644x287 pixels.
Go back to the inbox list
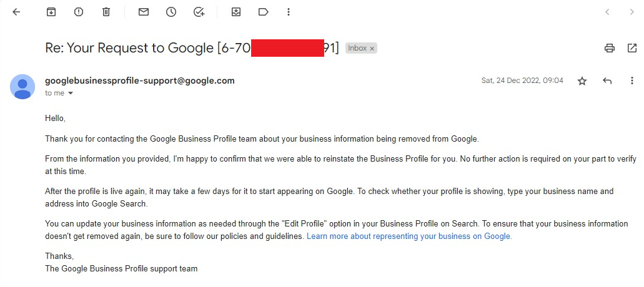point(16,12)
